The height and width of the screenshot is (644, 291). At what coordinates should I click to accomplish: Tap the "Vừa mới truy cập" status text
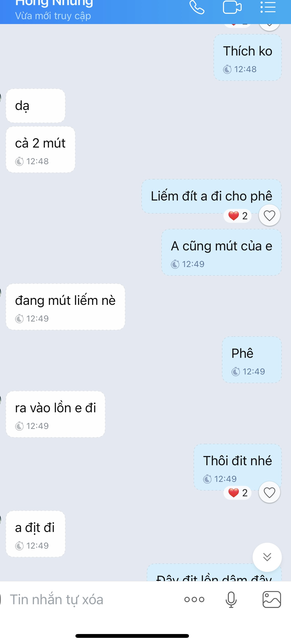53,16
